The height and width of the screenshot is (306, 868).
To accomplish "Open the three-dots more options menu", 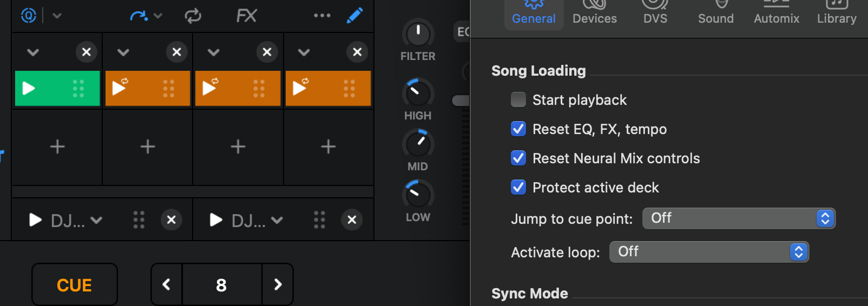I will point(322,16).
